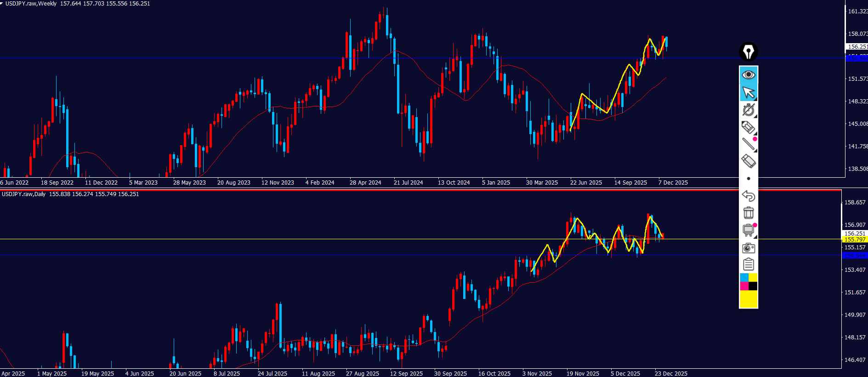Click the clipboard icon in the toolbar
The height and width of the screenshot is (377, 868).
click(748, 264)
